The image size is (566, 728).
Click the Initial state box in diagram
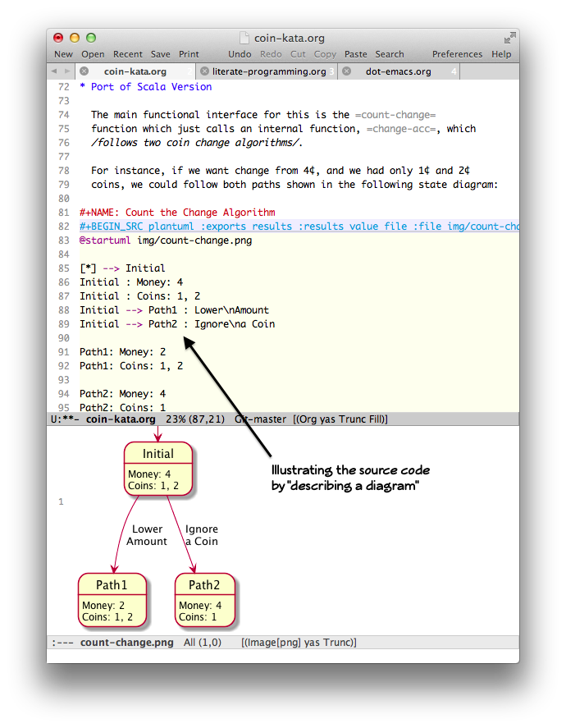[x=157, y=469]
